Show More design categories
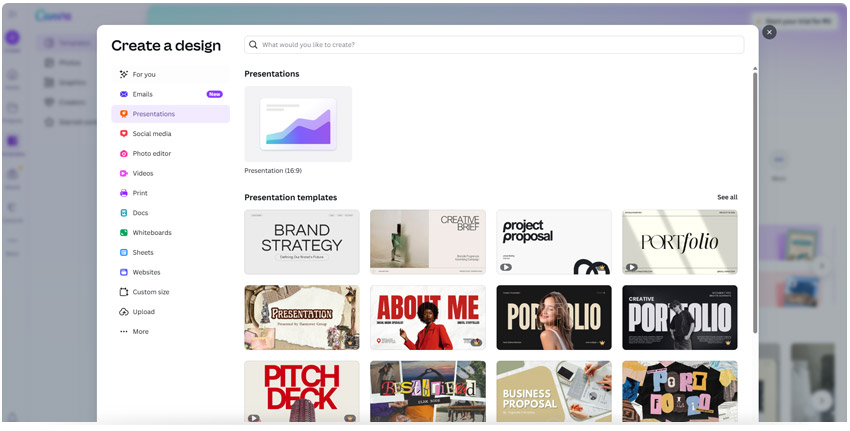This screenshot has width=850, height=431. [x=171, y=332]
